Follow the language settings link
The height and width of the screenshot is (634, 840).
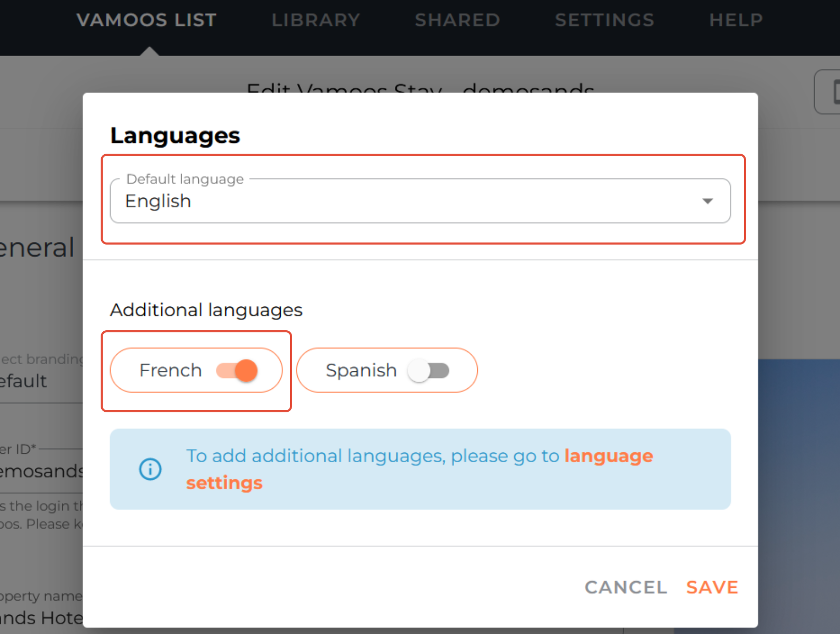pos(608,456)
